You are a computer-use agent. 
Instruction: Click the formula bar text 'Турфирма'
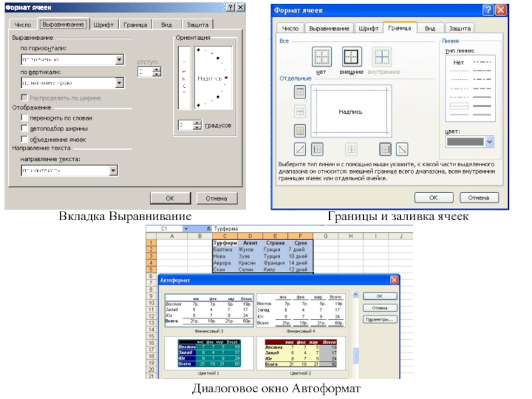pyautogui.click(x=226, y=229)
